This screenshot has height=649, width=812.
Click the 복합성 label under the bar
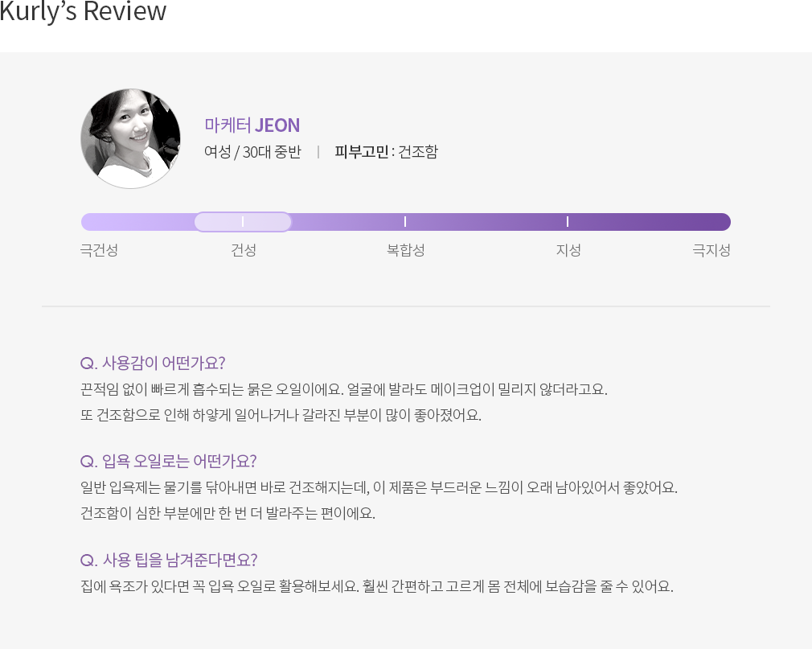tap(405, 250)
